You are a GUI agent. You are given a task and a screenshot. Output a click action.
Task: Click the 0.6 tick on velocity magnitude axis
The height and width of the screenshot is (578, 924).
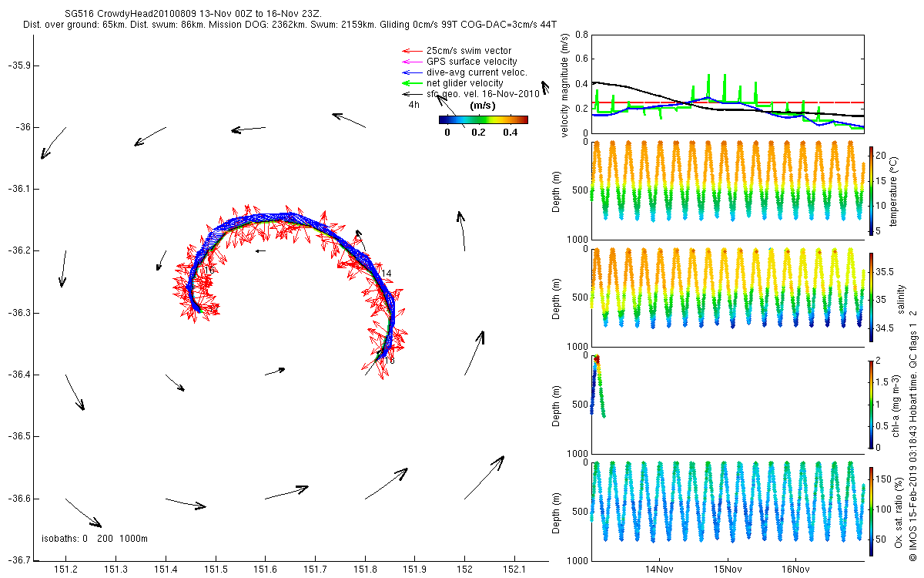coord(581,59)
